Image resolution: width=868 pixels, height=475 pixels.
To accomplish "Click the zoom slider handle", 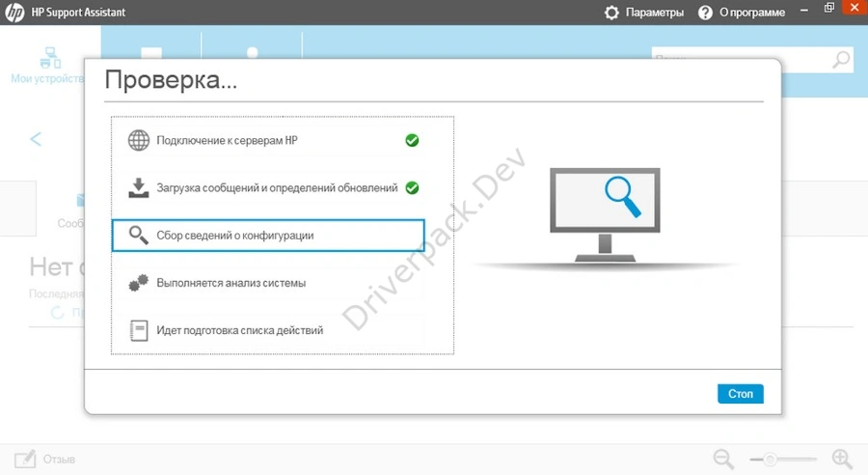I will [770, 459].
